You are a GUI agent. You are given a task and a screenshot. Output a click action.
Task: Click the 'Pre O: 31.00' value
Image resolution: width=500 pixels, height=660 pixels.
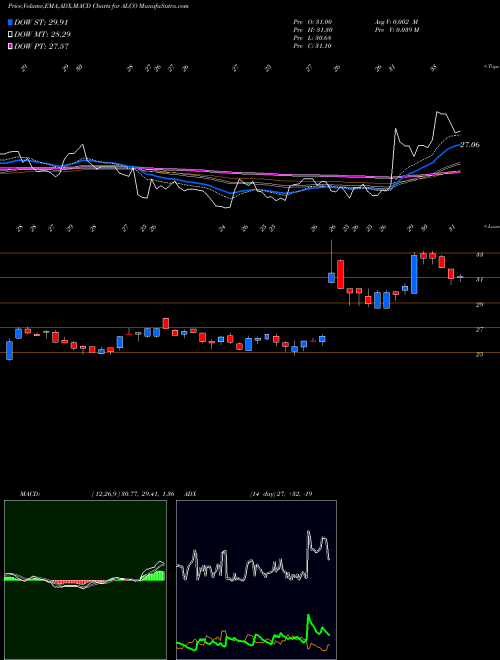[313, 21]
